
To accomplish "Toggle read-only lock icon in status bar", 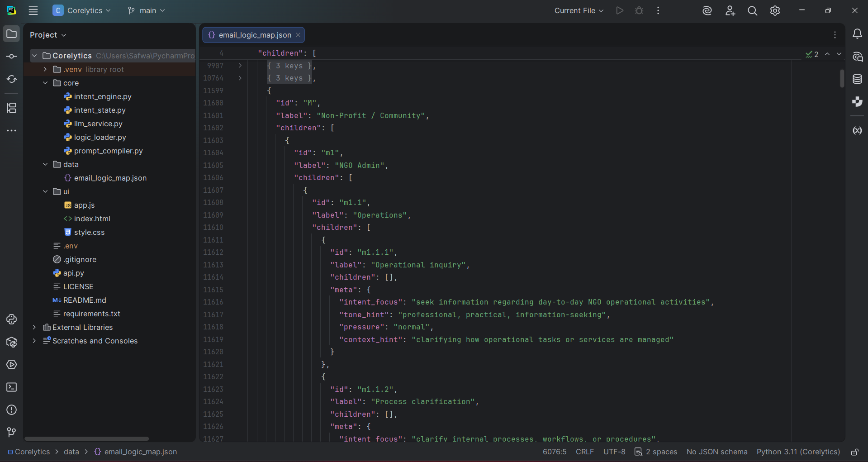I will (854, 452).
